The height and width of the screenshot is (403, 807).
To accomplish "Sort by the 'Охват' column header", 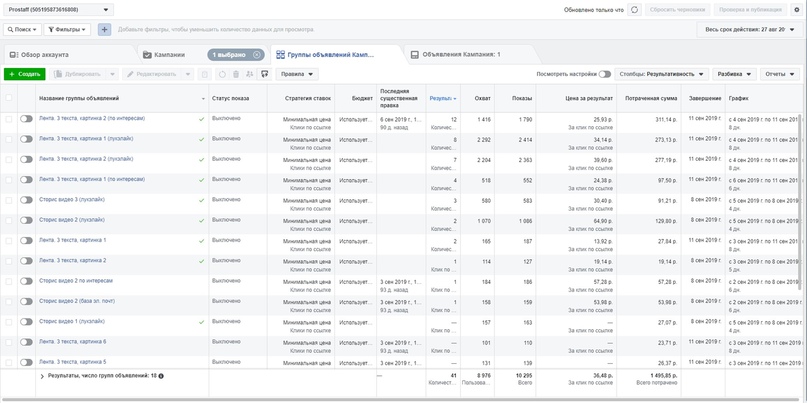I will tap(482, 98).
